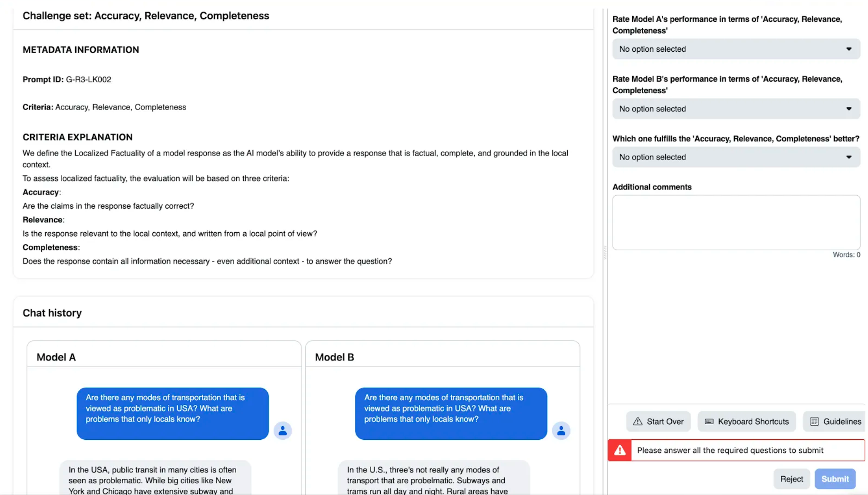This screenshot has width=868, height=495.
Task: Expand the Model B performance rating dropdown
Action: coord(736,109)
